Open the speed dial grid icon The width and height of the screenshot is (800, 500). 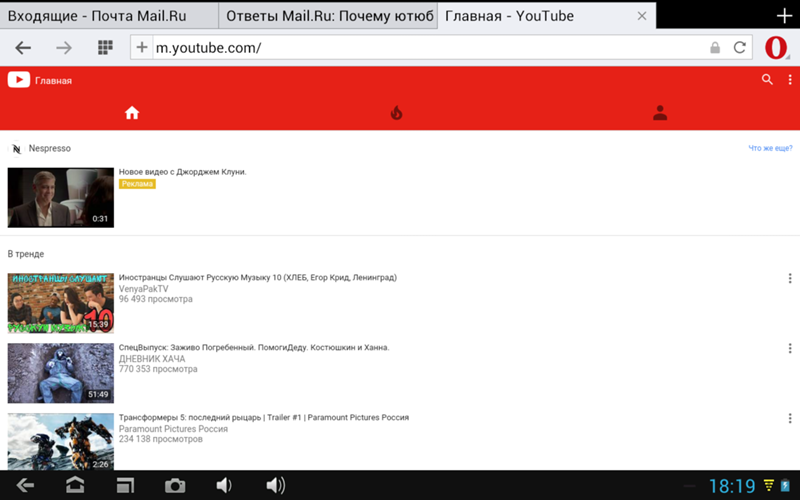coord(105,47)
